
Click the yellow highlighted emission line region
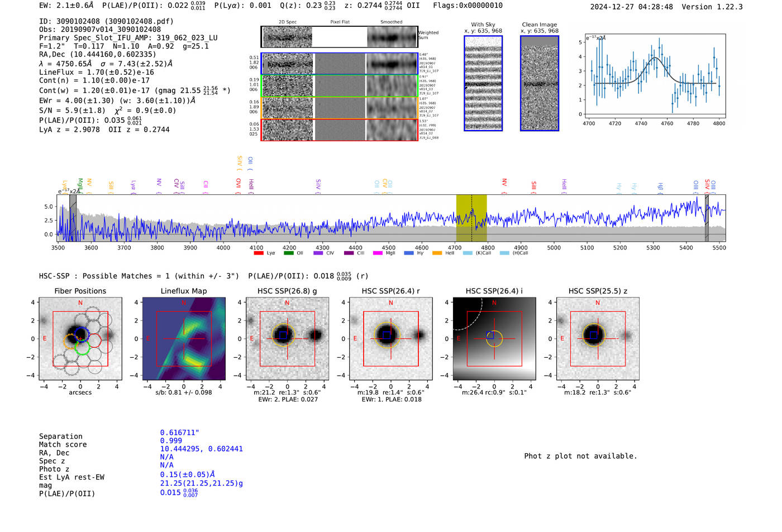click(471, 218)
